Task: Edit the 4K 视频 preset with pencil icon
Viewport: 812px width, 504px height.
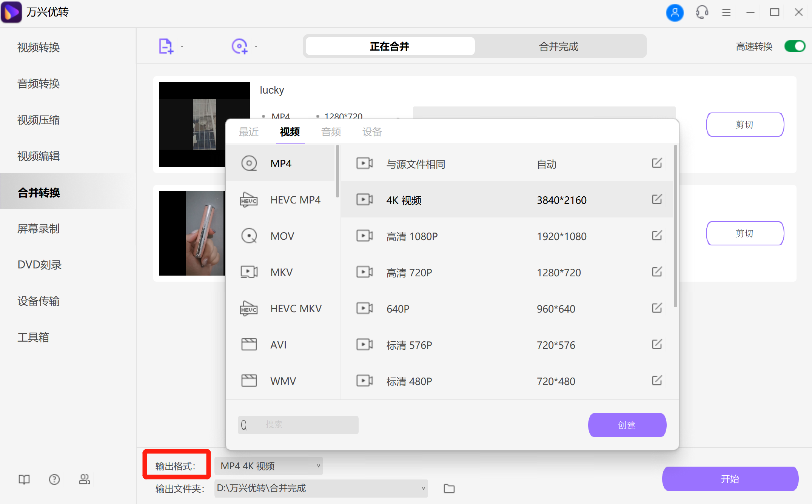Action: [657, 199]
